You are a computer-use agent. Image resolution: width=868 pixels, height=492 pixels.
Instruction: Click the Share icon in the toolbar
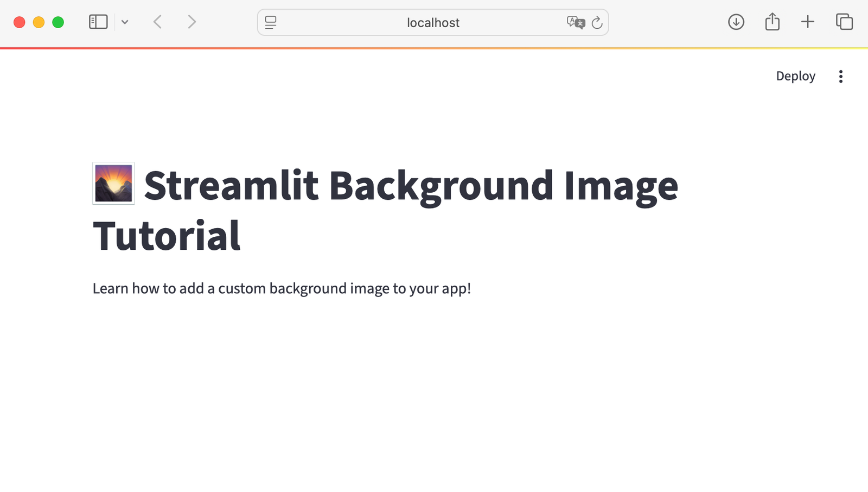point(772,22)
